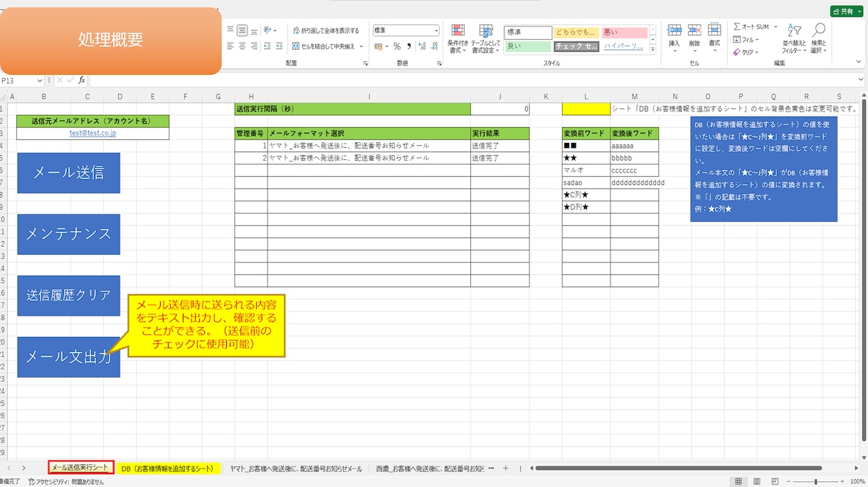Switch to Page Break Preview view

[774, 481]
